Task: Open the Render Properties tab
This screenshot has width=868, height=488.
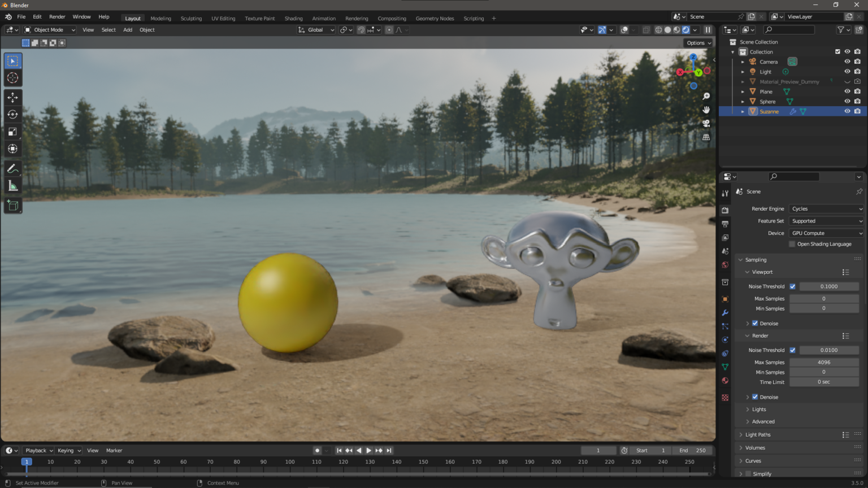Action: pyautogui.click(x=725, y=210)
